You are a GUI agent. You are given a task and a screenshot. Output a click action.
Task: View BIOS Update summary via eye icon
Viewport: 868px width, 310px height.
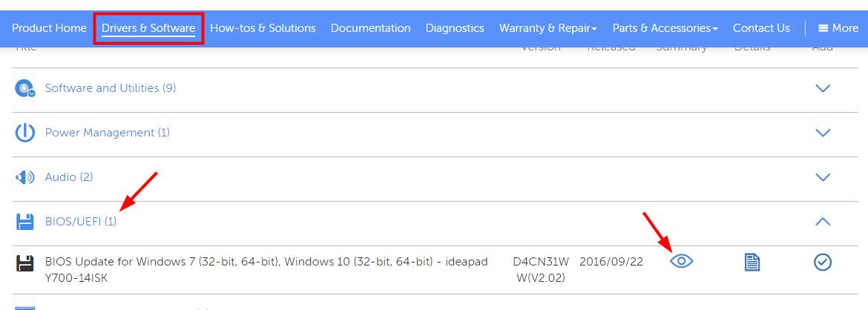pyautogui.click(x=682, y=261)
